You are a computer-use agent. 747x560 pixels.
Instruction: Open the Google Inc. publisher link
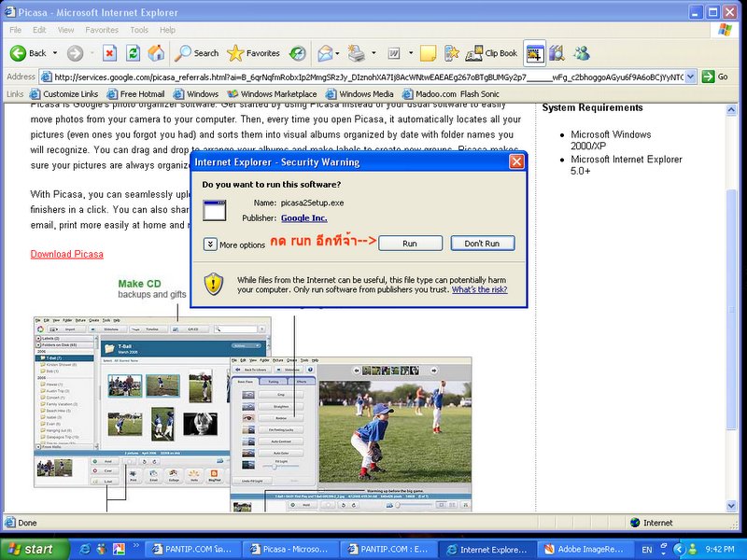tap(304, 218)
